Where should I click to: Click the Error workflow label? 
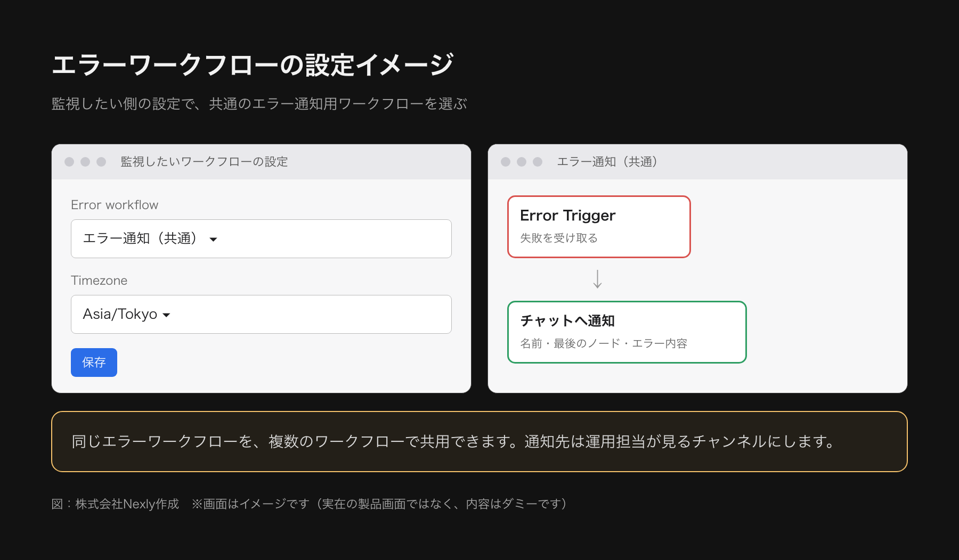coord(115,205)
